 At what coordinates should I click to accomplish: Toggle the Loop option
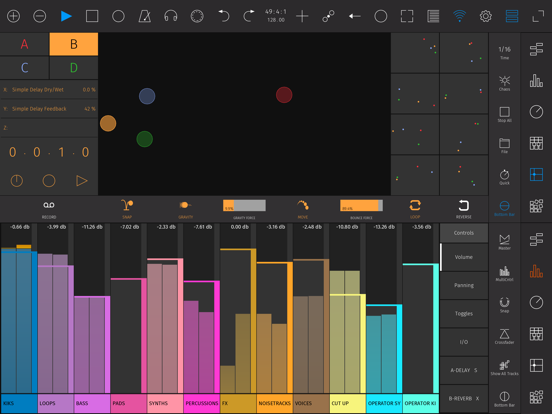tap(415, 209)
